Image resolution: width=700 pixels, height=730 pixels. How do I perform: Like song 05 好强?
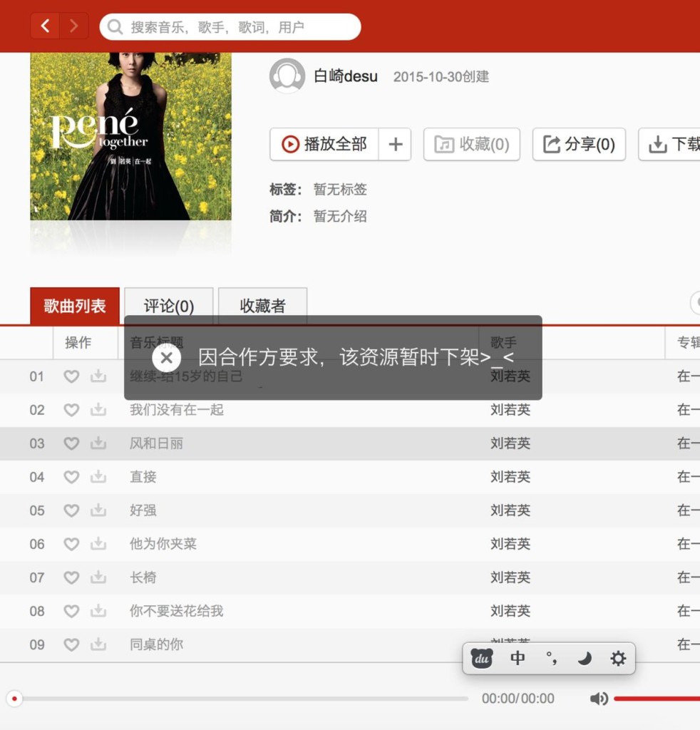(71, 510)
